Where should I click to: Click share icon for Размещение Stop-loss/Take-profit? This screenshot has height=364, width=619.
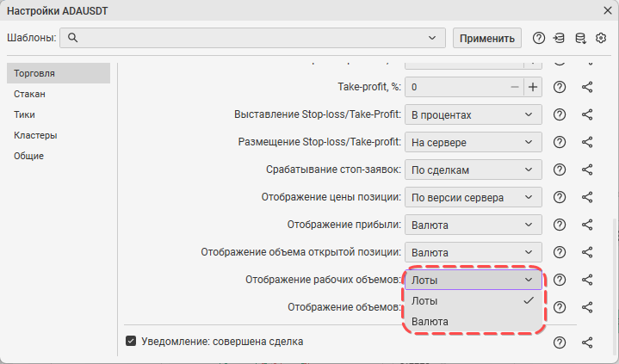point(587,142)
